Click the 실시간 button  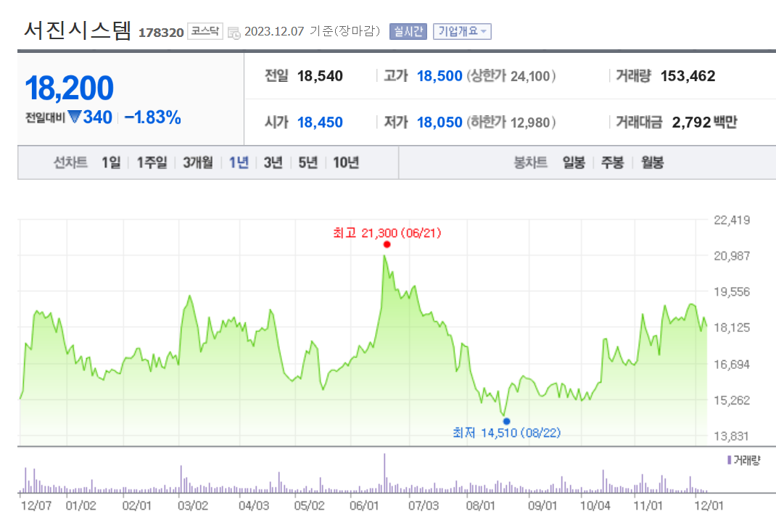pyautogui.click(x=408, y=31)
